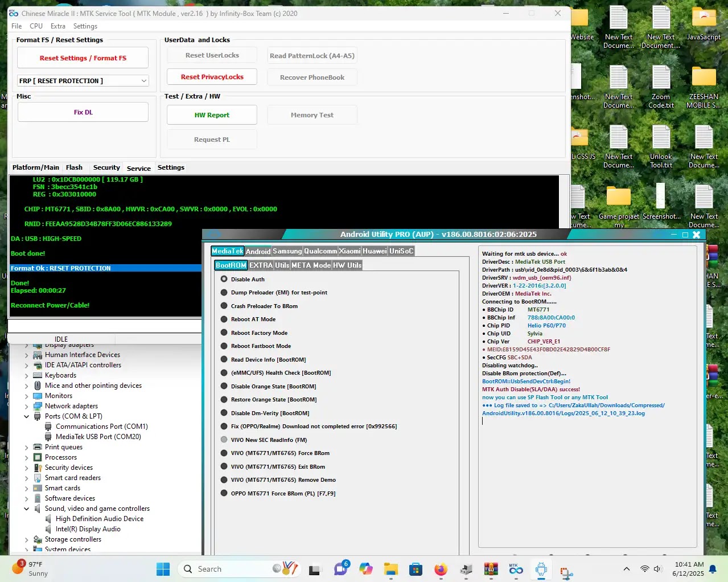
Task: Open Task View from the taskbar
Action: pyautogui.click(x=314, y=569)
